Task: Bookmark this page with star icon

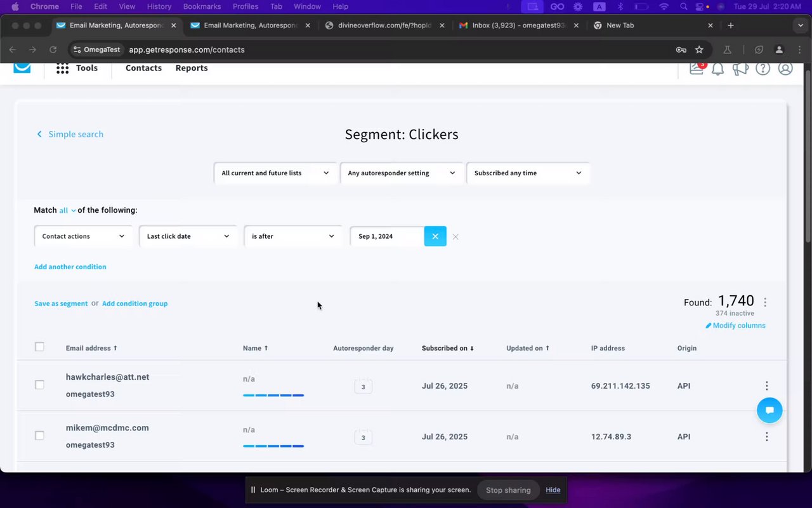Action: (699, 50)
